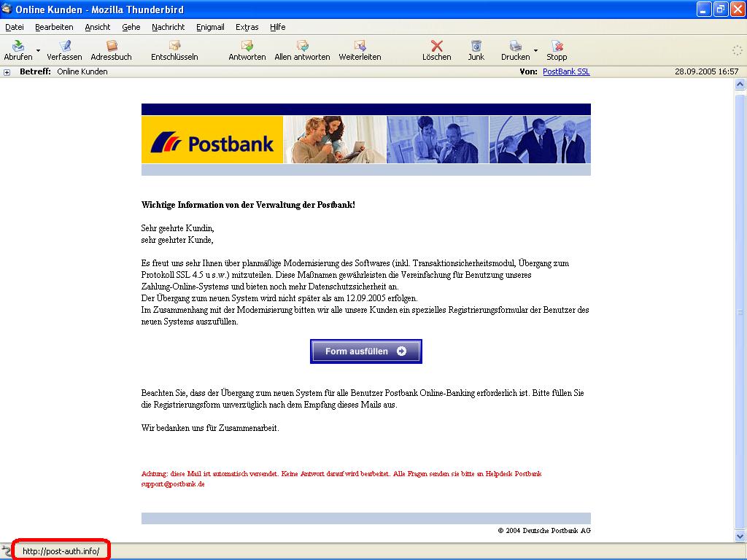
Task: Click the status bar online/offline icon
Action: (6, 551)
